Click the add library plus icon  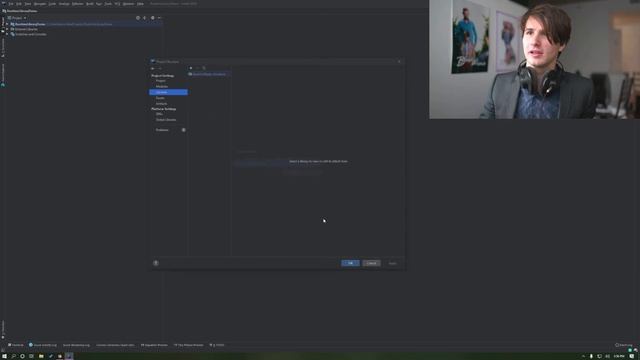[x=191, y=68]
